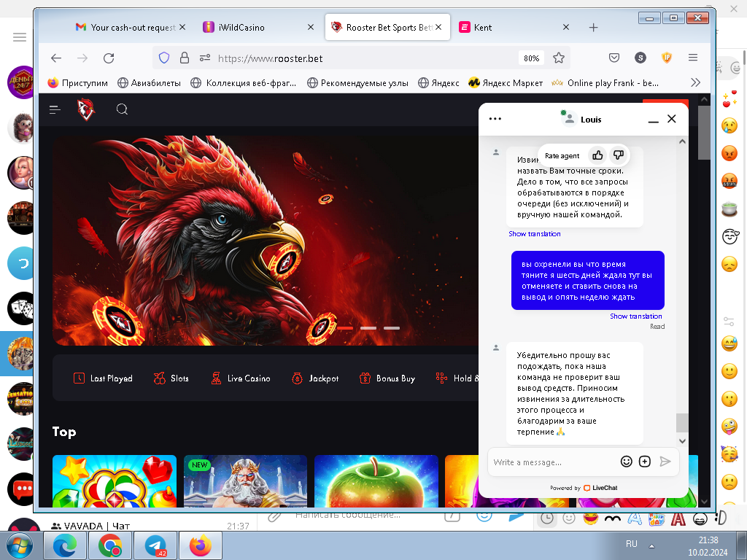Screen dimensions: 747x560
Task: Show more bookmarks toolbar items chevron
Action: [695, 83]
